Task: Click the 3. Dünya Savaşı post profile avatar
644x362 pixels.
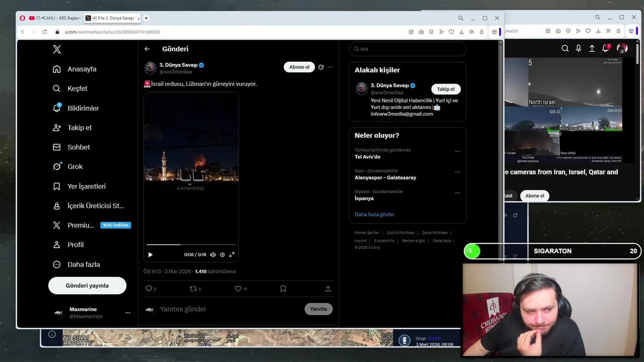Action: (150, 67)
